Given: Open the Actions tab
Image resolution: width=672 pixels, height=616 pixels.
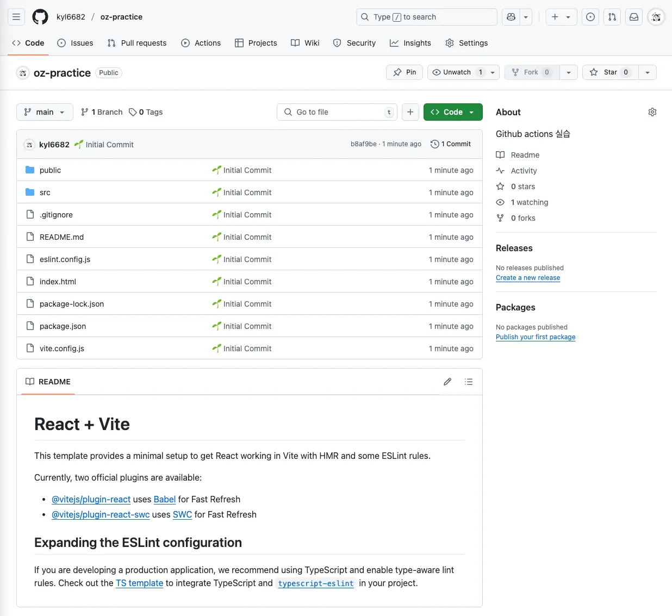Looking at the screenshot, I should click(201, 43).
